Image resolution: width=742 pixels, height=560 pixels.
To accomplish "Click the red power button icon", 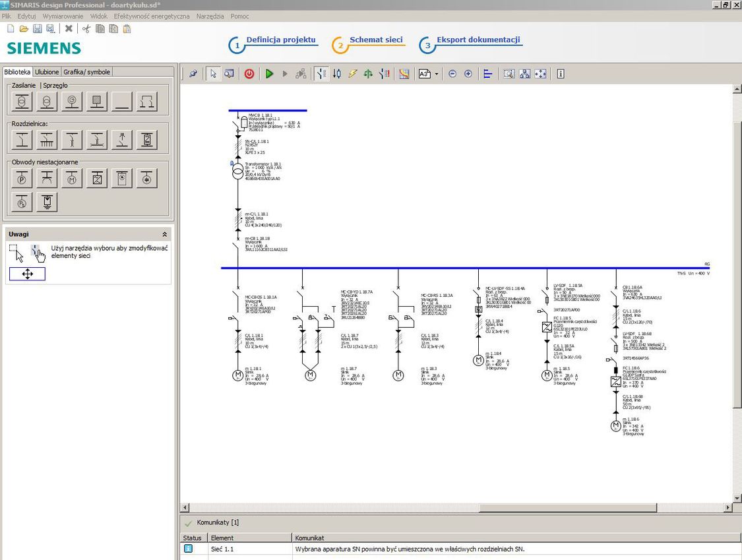I will [x=249, y=74].
